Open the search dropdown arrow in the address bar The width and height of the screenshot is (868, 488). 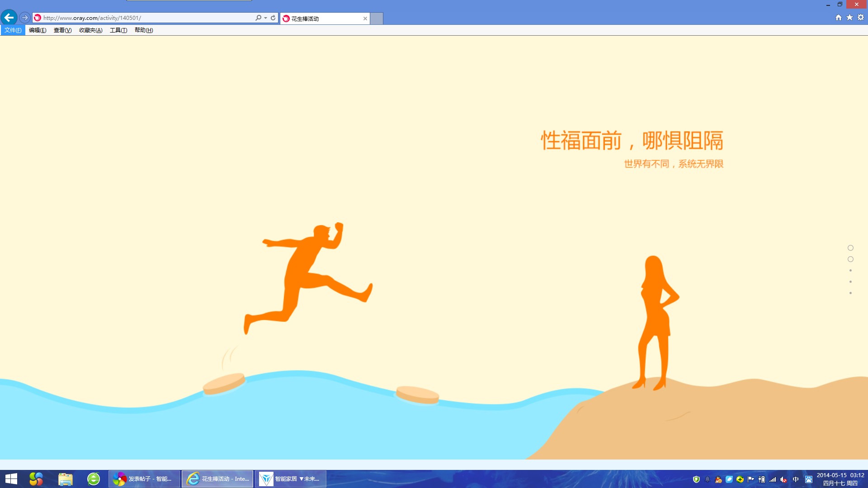click(x=265, y=18)
